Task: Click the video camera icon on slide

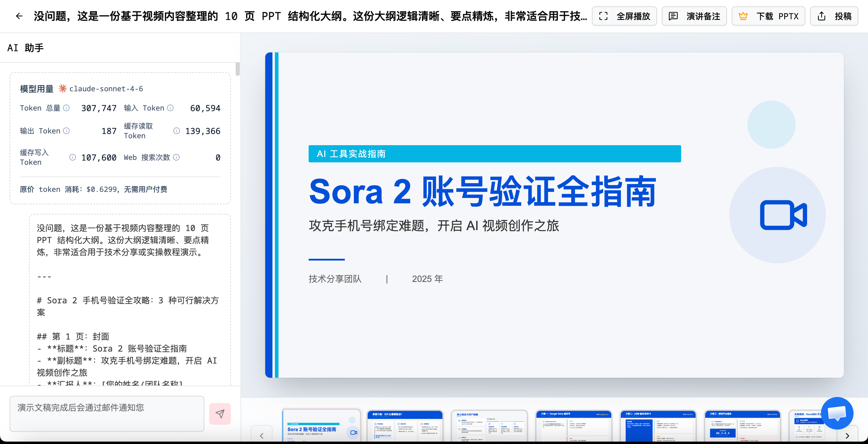Action: point(783,215)
